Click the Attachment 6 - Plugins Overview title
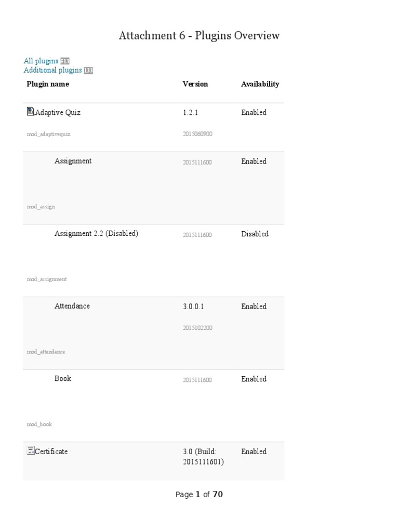 (x=199, y=35)
